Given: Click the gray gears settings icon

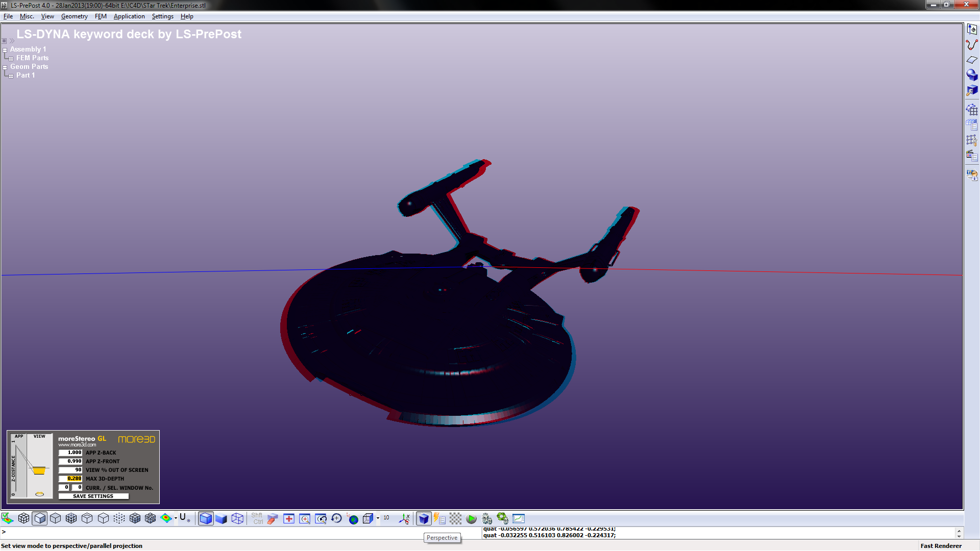Looking at the screenshot, I should [487, 518].
